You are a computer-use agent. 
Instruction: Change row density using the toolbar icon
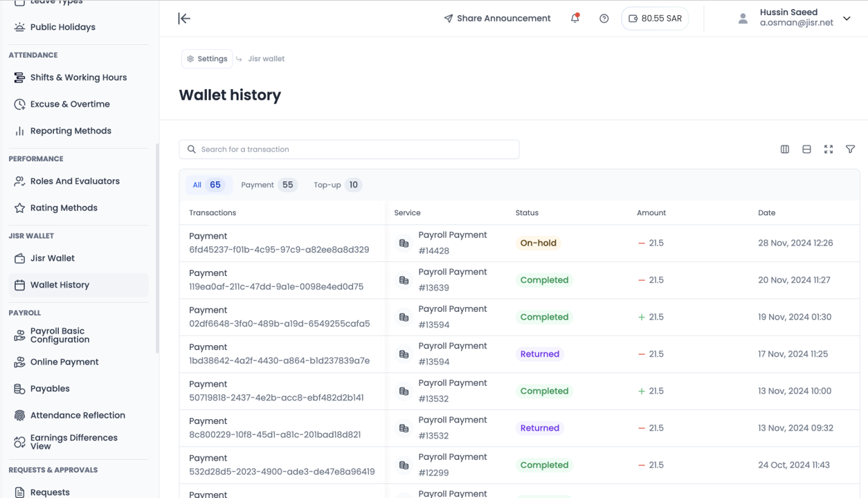tap(806, 149)
